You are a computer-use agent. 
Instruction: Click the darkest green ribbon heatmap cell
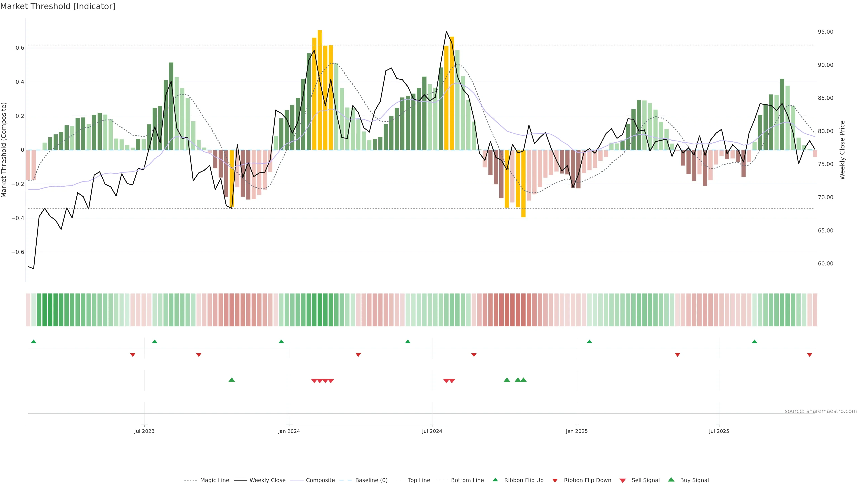coord(50,310)
